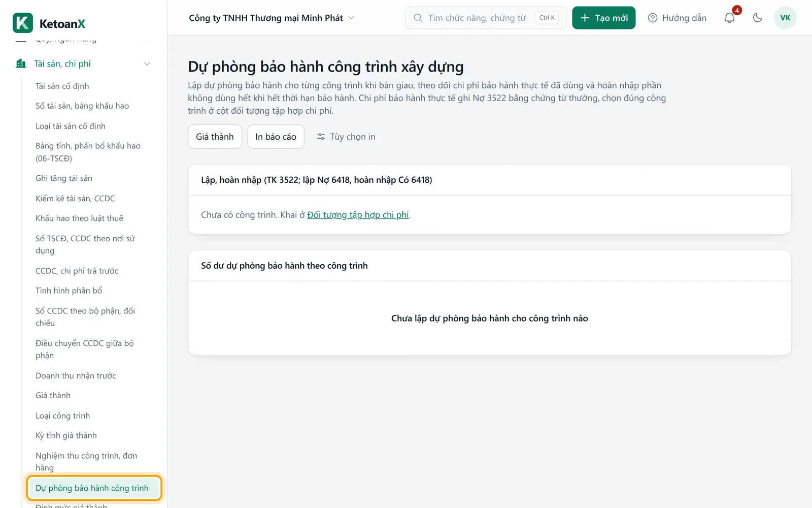Click the Tài sản, chi phí building icon
812x508 pixels.
pos(21,63)
